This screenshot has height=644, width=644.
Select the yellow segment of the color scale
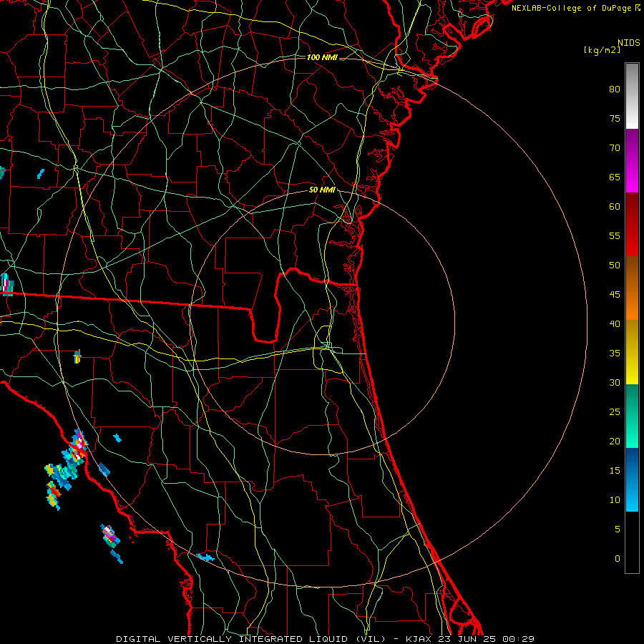pos(632,352)
